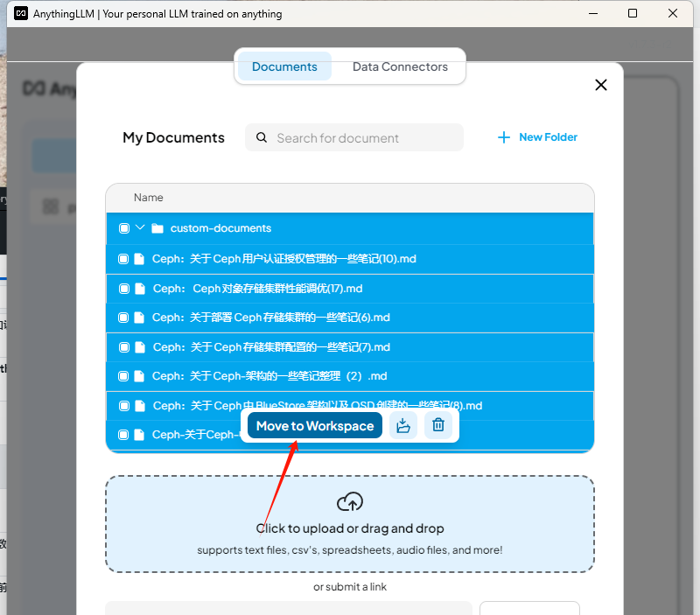Image resolution: width=700 pixels, height=615 pixels.
Task: Close the documents modal with X
Action: (x=601, y=85)
